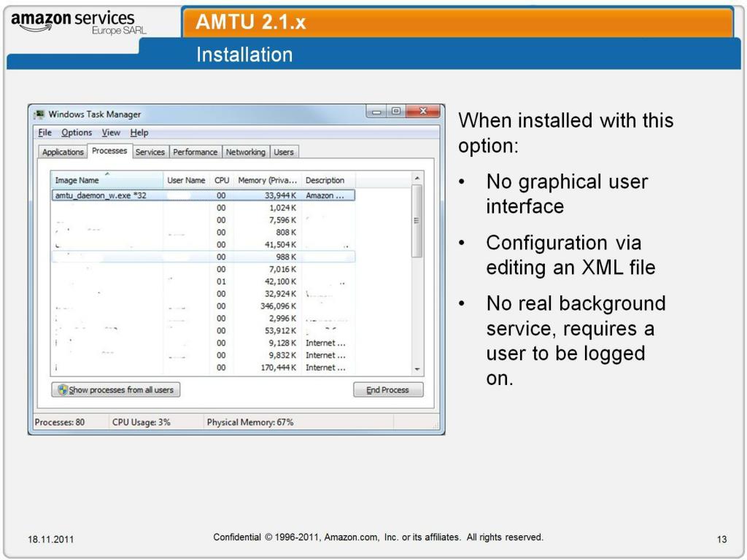
Task: Click the 32,924 K memory value
Action: click(280, 294)
